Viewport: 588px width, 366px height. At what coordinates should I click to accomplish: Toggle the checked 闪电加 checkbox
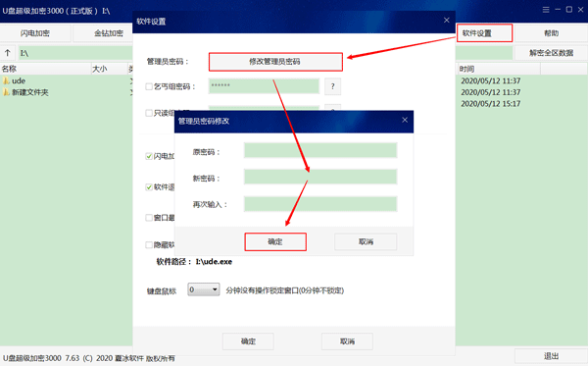point(149,156)
